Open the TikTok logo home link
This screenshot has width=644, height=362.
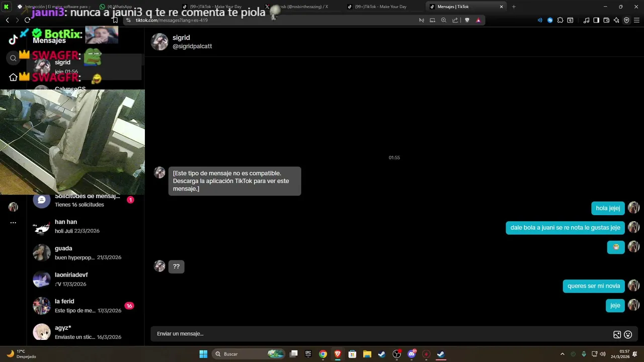(13, 40)
